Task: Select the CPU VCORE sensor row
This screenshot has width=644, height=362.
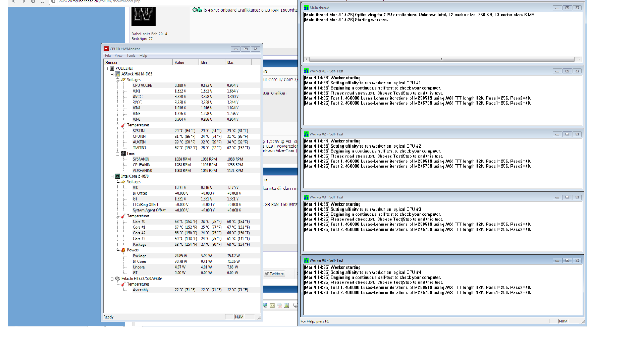Action: tap(142, 85)
